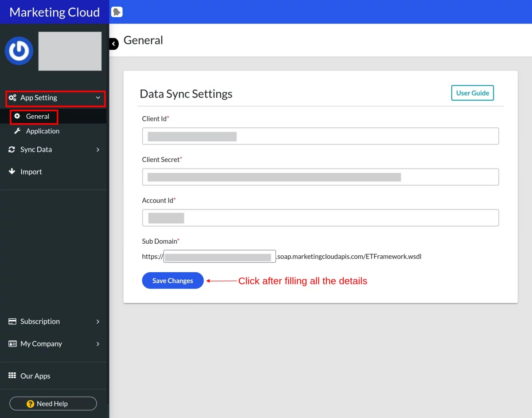Click the head icon in top blue bar
Screen dimensions: 532x418
pos(117,12)
